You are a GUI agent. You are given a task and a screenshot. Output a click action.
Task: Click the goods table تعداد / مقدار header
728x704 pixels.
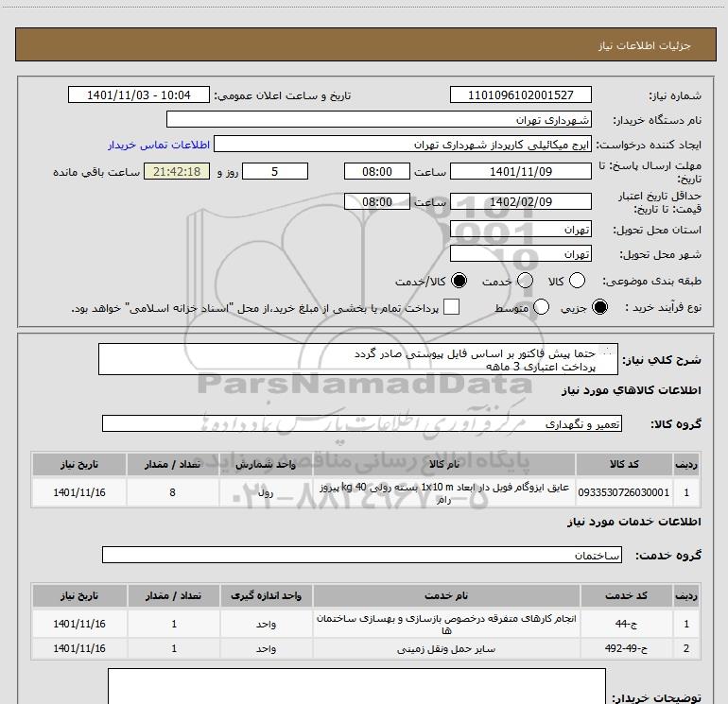(172, 464)
